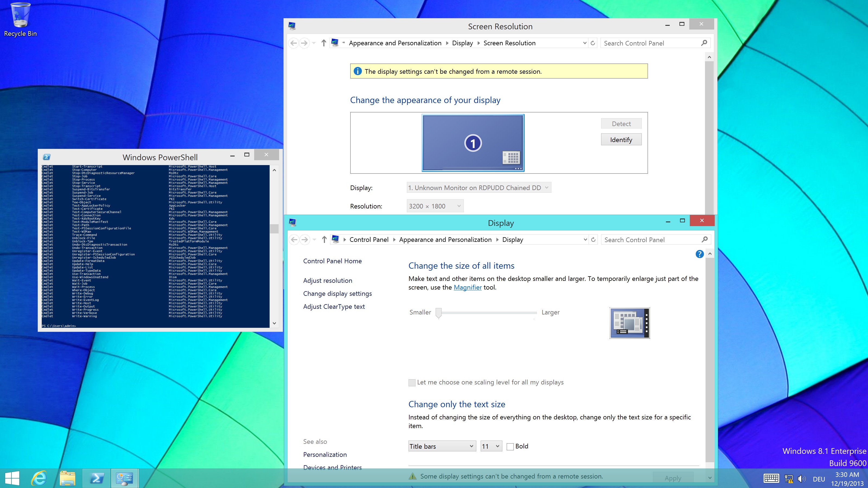The height and width of the screenshot is (488, 868).
Task: Open the Recycle Bin desktop icon
Action: coord(20,20)
